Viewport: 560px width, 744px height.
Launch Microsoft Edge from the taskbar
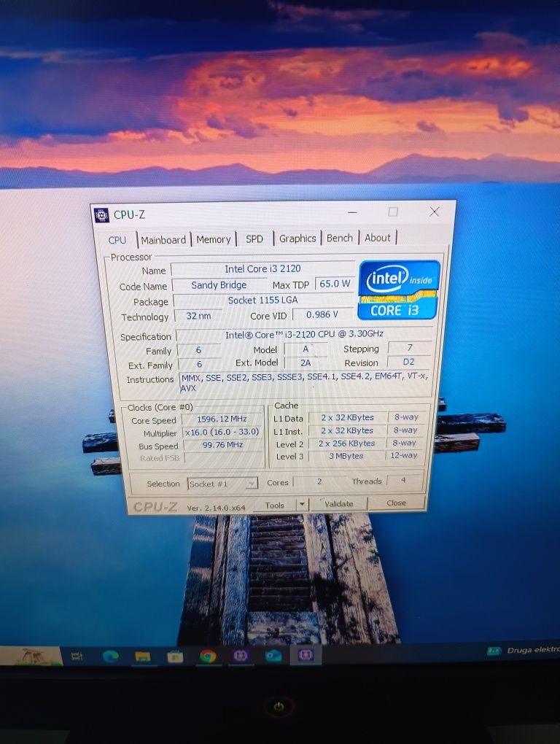tap(111, 656)
